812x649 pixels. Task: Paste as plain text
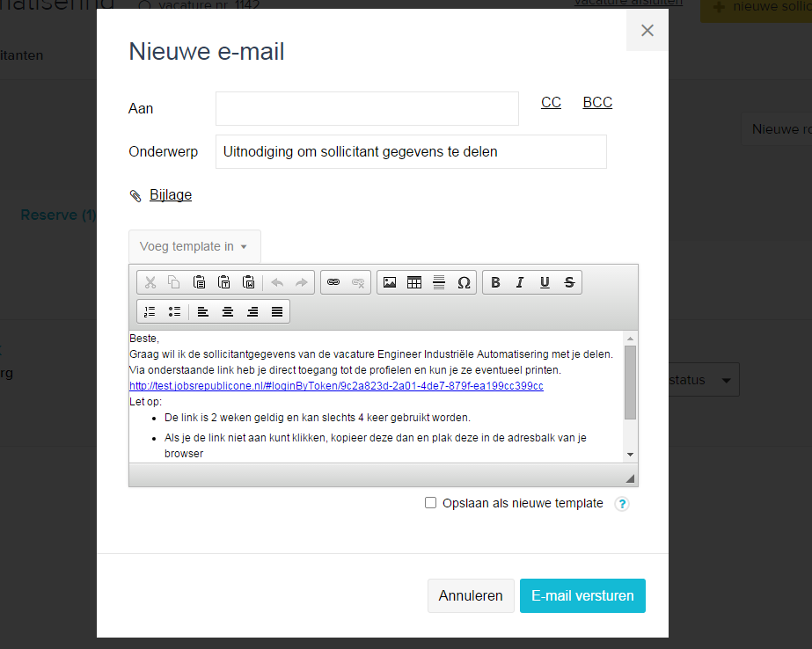(x=224, y=282)
